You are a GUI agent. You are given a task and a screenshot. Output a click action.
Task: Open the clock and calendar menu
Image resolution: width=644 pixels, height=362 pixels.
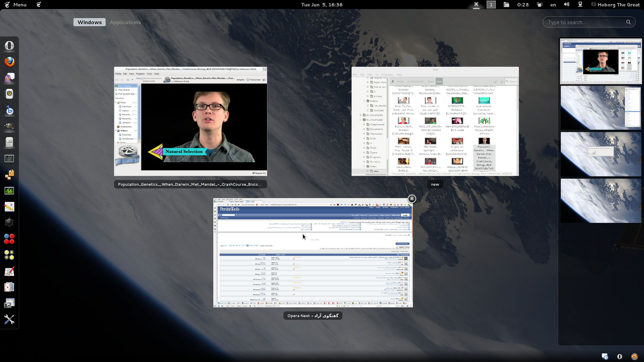[322, 5]
